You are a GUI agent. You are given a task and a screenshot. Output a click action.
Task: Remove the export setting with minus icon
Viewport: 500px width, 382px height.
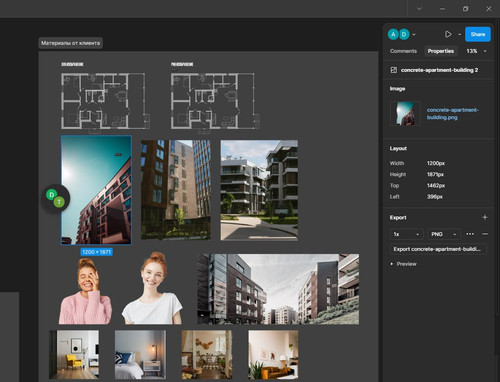[485, 234]
